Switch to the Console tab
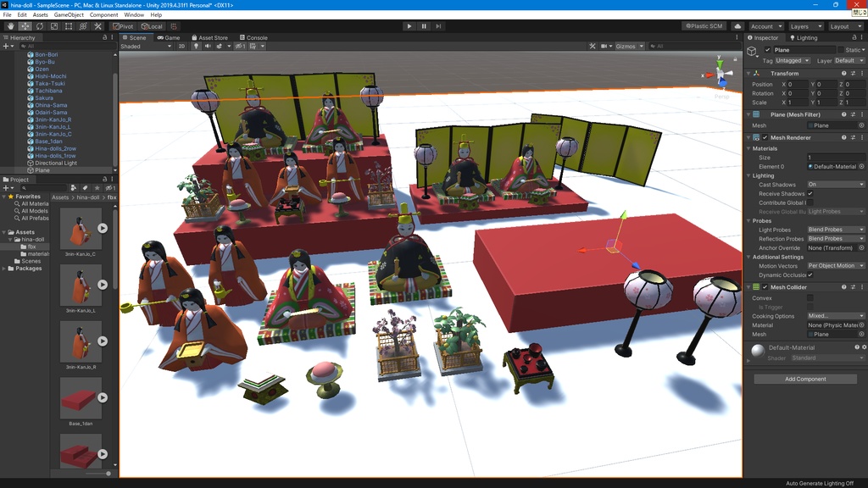Viewport: 868px width, 488px height. click(x=253, y=37)
